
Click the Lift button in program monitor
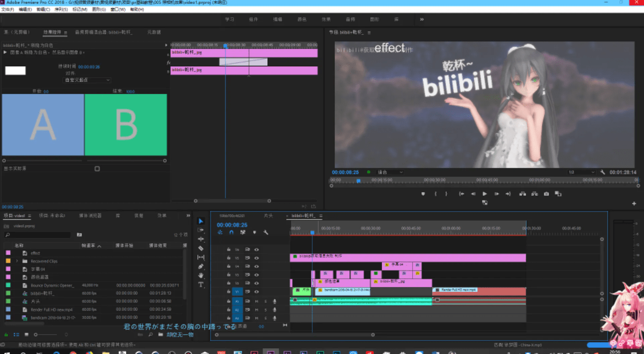pos(523,194)
